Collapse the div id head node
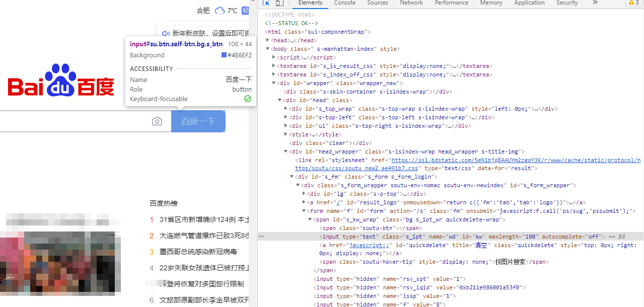The width and height of the screenshot is (644, 307). tap(280, 100)
